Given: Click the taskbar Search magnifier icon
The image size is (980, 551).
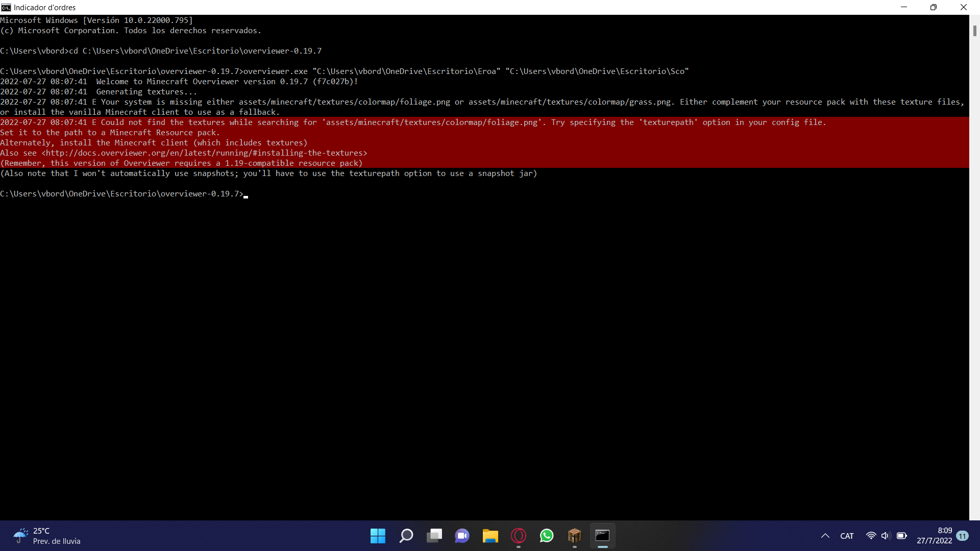Looking at the screenshot, I should point(406,536).
